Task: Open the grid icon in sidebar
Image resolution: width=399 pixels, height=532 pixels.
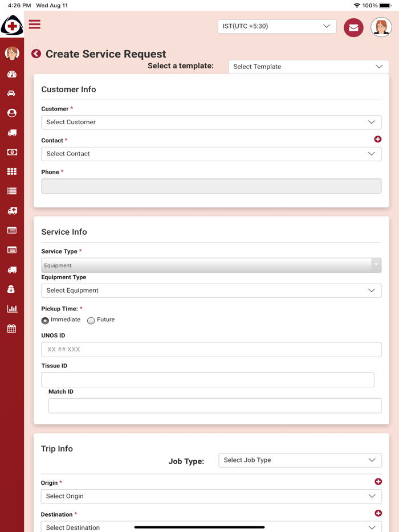Action: 12,171
